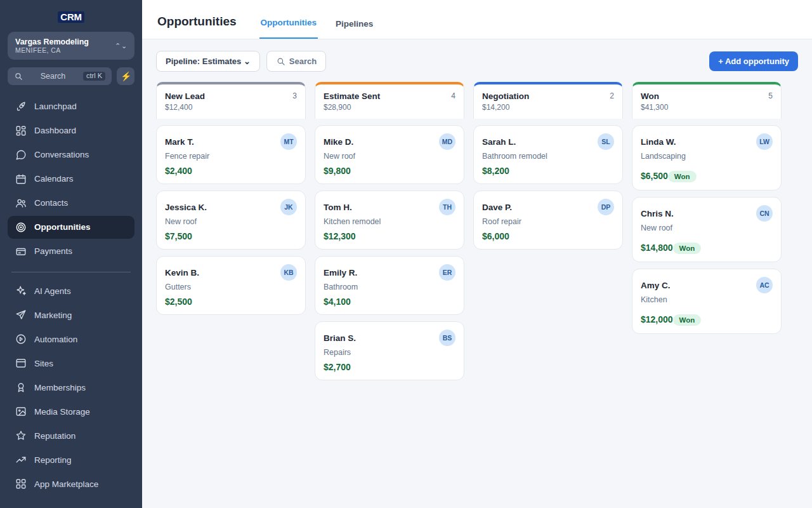Click the Search button beside pipeline filter

tap(296, 62)
